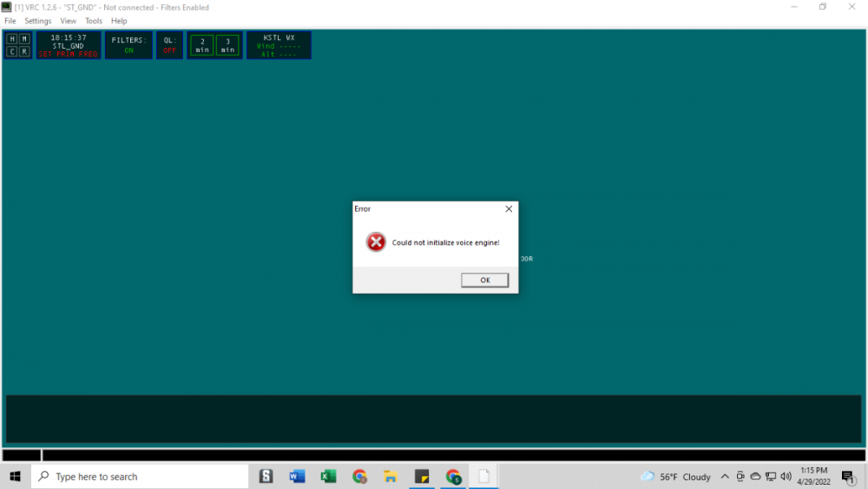The width and height of the screenshot is (868, 489).
Task: Click the M button in VRC toolbar
Action: pyautogui.click(x=24, y=39)
